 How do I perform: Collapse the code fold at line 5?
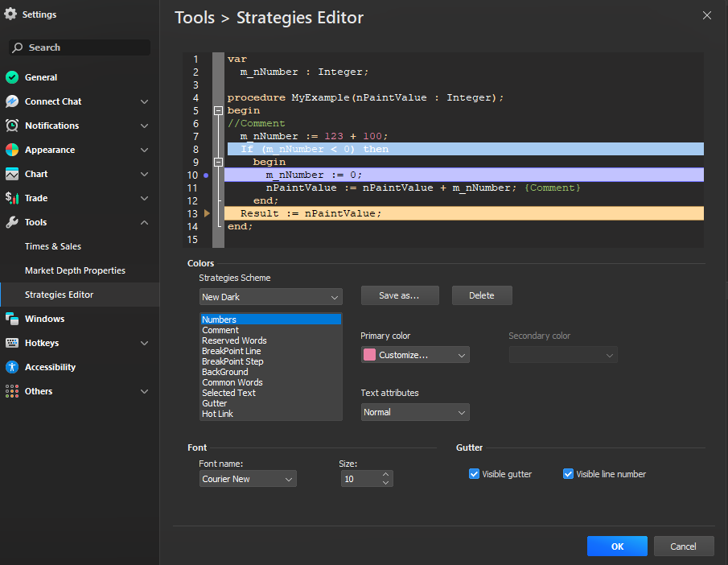pyautogui.click(x=218, y=110)
